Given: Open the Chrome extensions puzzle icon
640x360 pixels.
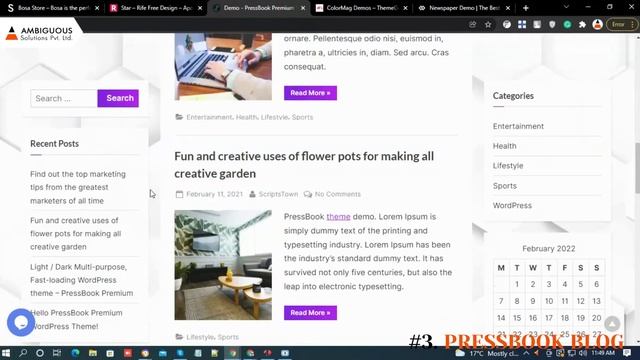Looking at the screenshot, I should (582, 24).
